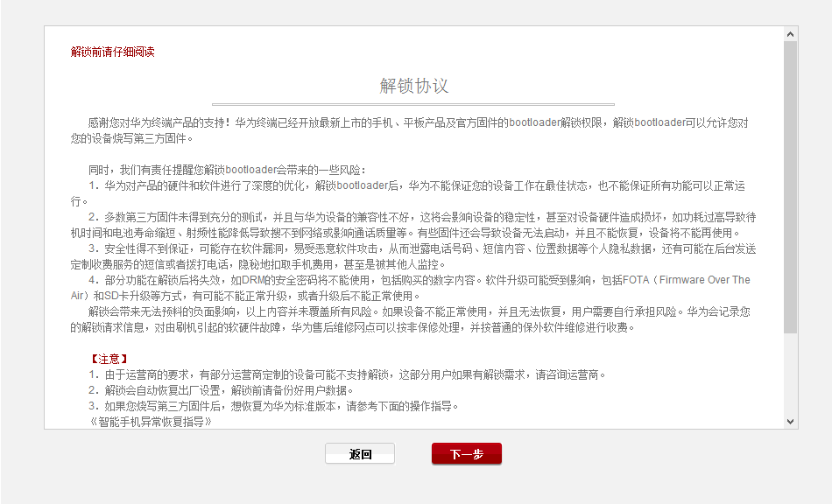Click note 2 解锁会自动恢复出厂设置
The image size is (832, 504).
click(221, 390)
